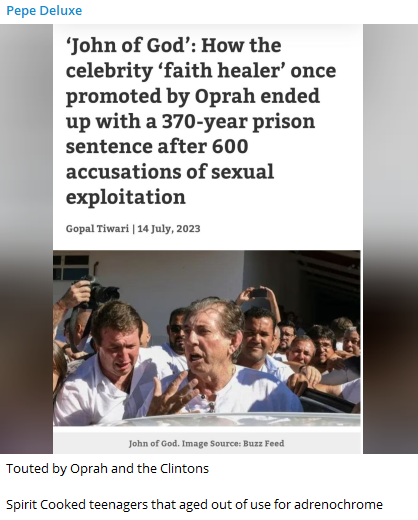The image size is (418, 520).
Task: Click the date 14 July, 2023
Action: click(x=169, y=229)
